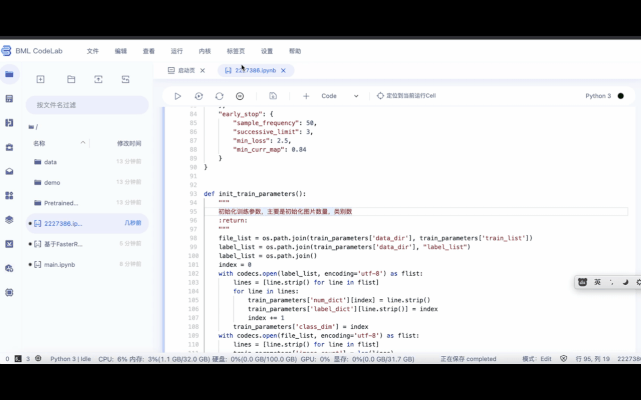Click the second-to-last icon in the left sidebar
The width and height of the screenshot is (641, 400).
9,268
